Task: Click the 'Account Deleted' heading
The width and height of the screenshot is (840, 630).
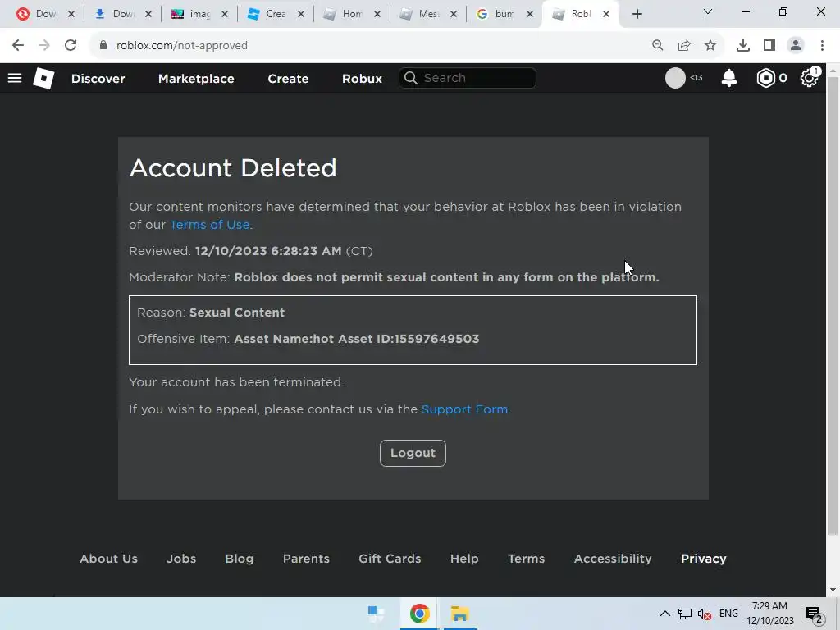Action: click(x=233, y=168)
